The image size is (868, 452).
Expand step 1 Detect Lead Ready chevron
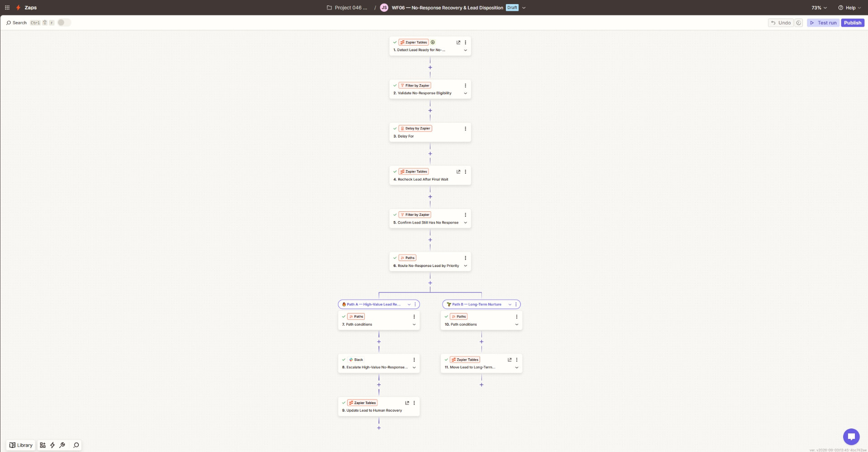pyautogui.click(x=465, y=50)
